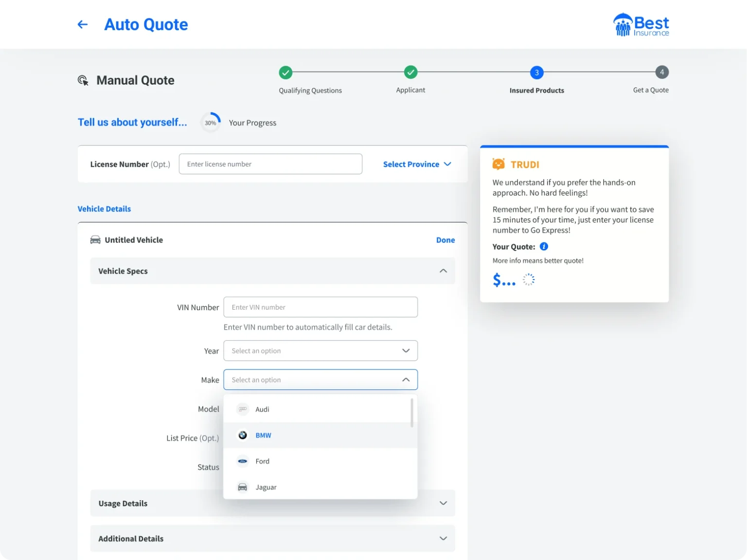Click the Applicant step label
The height and width of the screenshot is (560, 747).
pyautogui.click(x=410, y=90)
